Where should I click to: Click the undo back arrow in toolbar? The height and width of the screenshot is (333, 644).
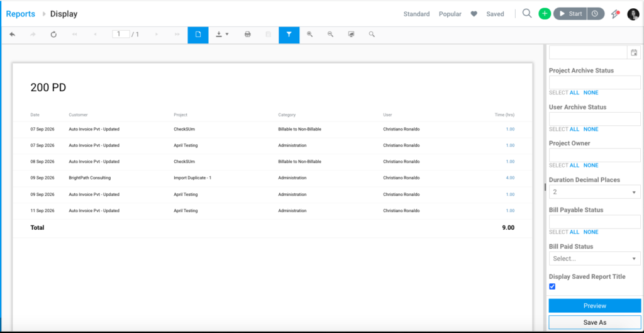pos(13,35)
